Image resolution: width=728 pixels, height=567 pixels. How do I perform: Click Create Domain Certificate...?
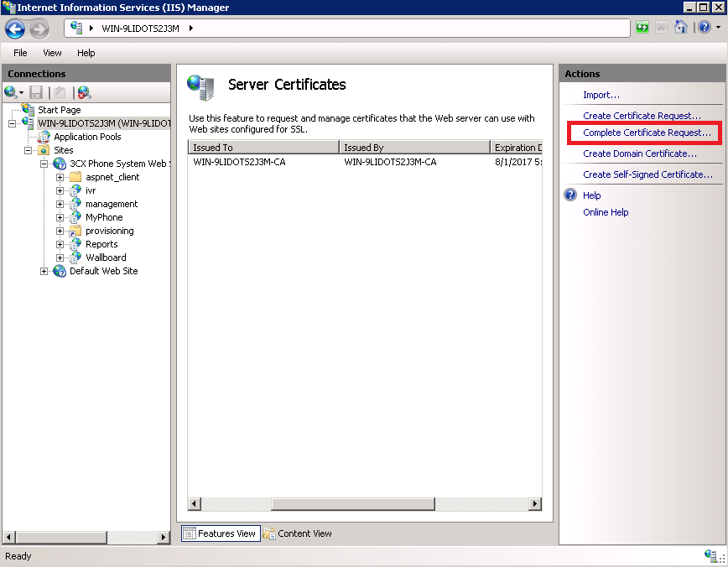tap(640, 153)
